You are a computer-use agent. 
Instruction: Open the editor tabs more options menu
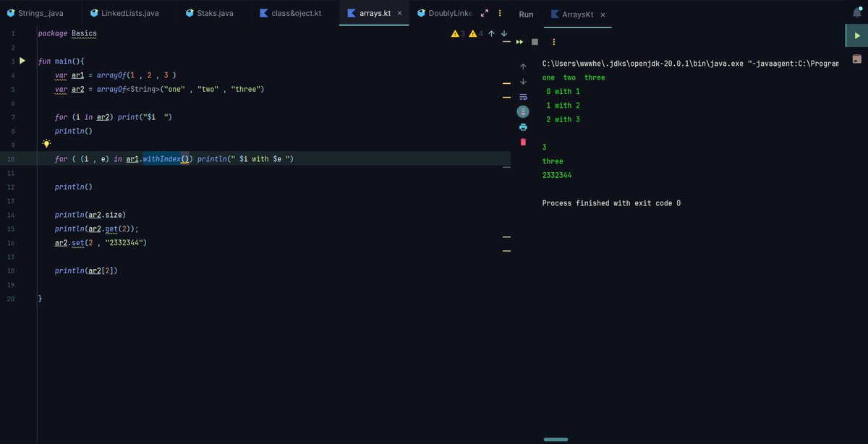(x=500, y=13)
